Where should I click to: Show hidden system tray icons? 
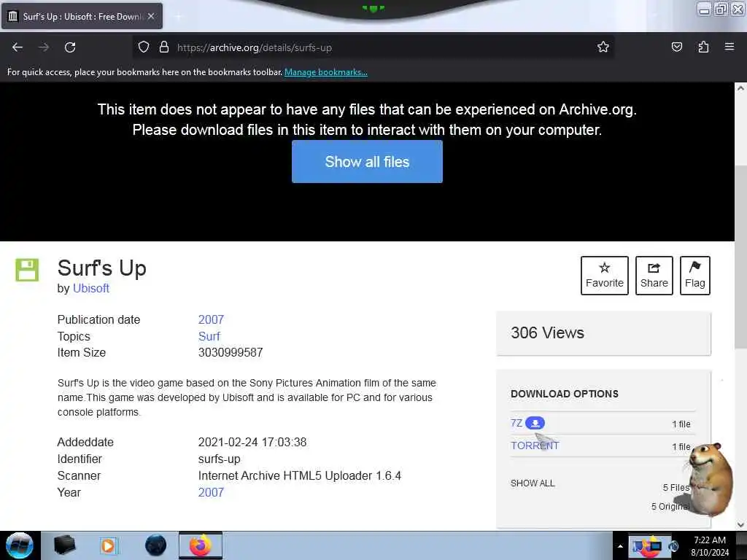(x=620, y=546)
